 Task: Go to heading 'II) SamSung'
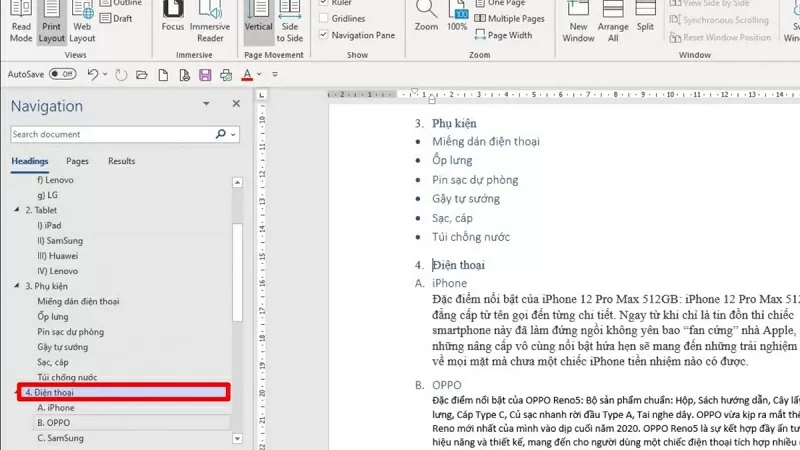pos(60,241)
